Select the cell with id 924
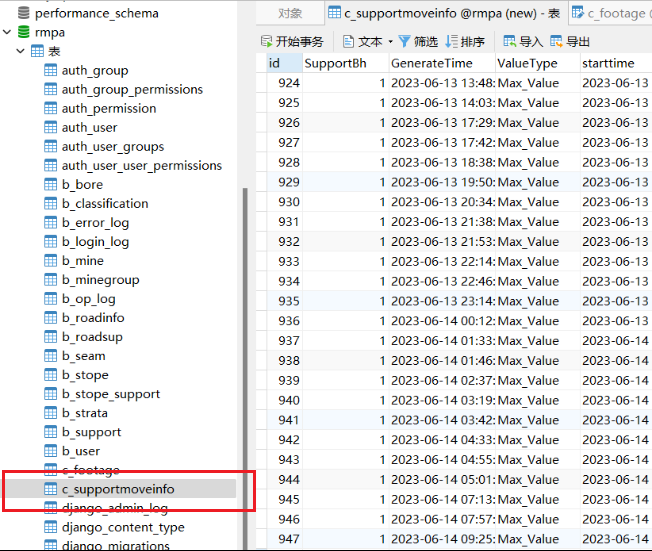Viewport: 652px width, 551px height. [284, 83]
